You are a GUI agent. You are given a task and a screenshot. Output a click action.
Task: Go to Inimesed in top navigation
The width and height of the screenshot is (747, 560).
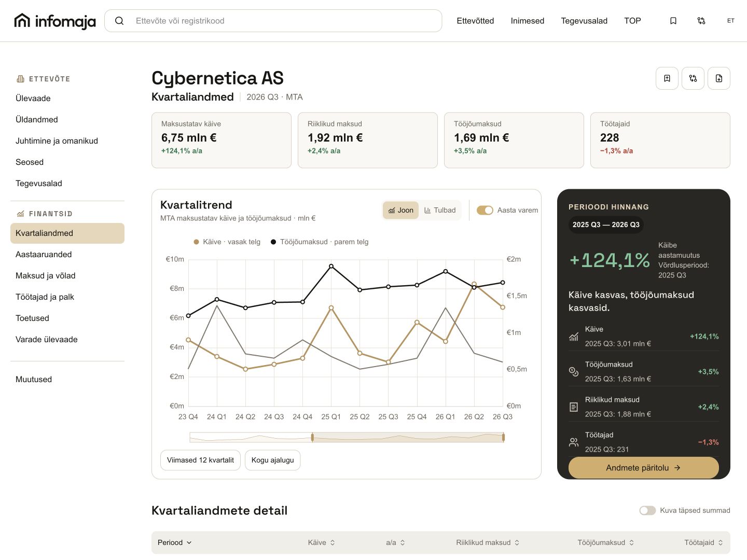coord(528,21)
